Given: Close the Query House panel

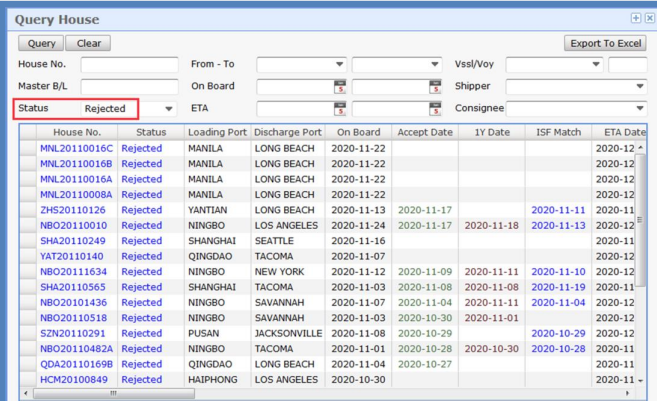Looking at the screenshot, I should click(648, 18).
